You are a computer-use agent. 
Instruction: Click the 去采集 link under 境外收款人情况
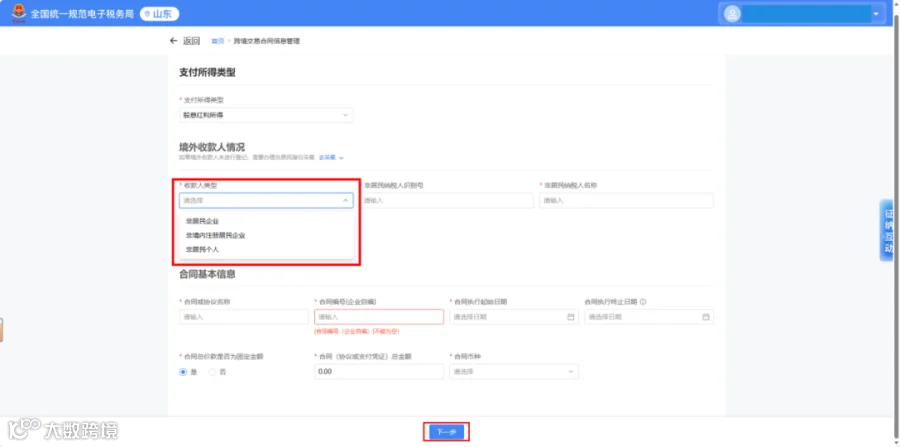pyautogui.click(x=331, y=157)
